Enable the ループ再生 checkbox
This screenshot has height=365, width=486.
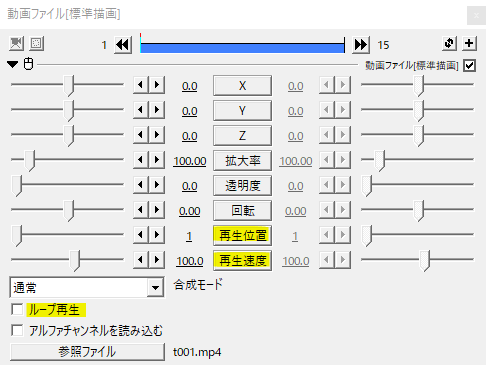(x=17, y=309)
